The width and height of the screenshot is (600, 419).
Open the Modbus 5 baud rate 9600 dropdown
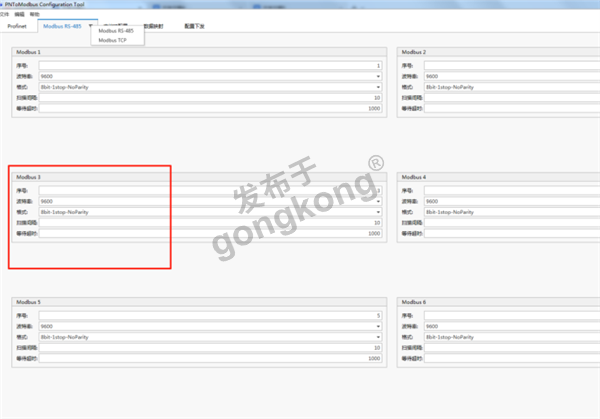(x=210, y=326)
